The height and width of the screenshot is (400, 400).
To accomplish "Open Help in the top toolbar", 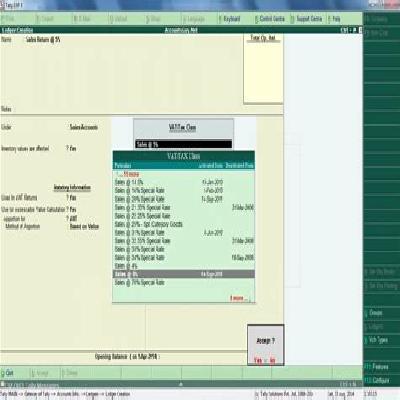I will coord(334,19).
